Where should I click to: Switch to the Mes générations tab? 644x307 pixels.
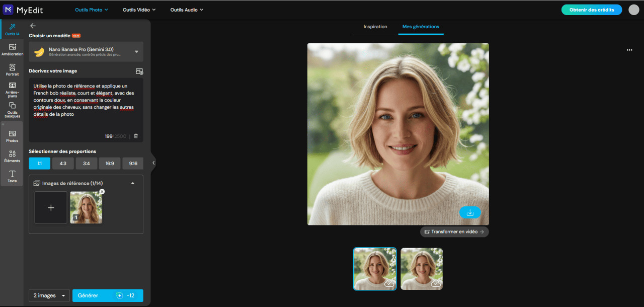[x=421, y=27]
